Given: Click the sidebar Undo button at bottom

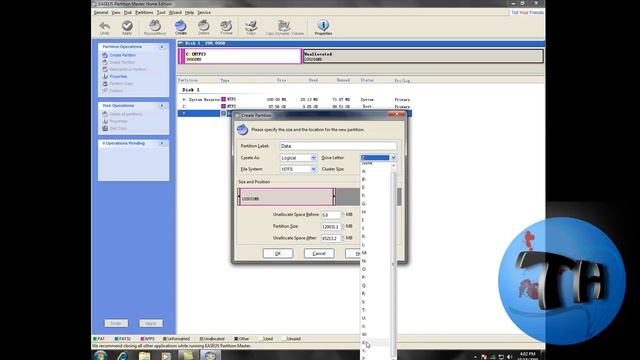Looking at the screenshot, I should 116,323.
